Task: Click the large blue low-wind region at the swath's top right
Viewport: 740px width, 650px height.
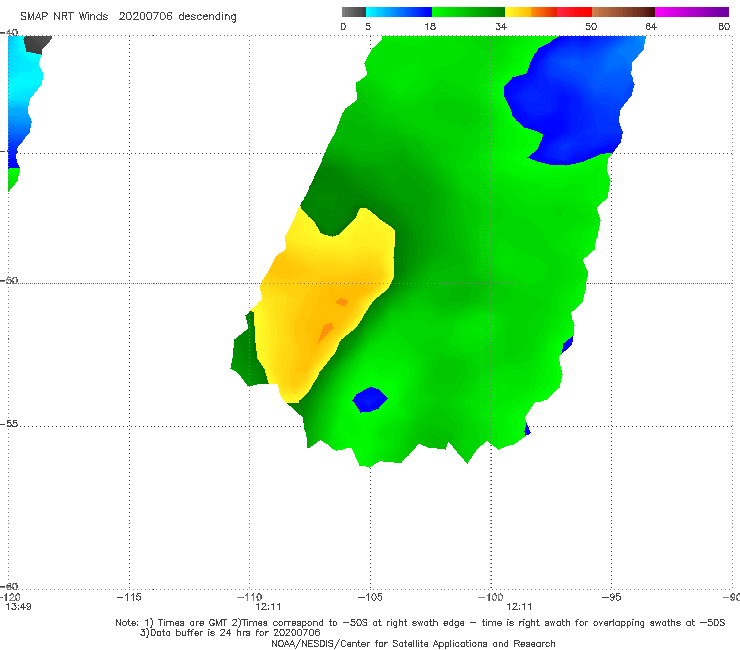Action: [x=573, y=101]
